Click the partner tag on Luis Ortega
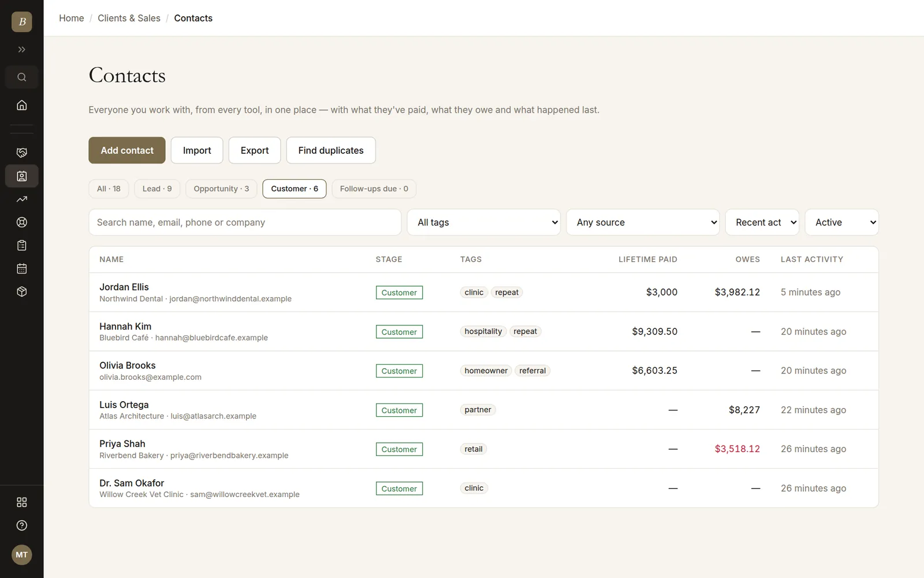Screen dimensions: 924x578 pyautogui.click(x=478, y=410)
